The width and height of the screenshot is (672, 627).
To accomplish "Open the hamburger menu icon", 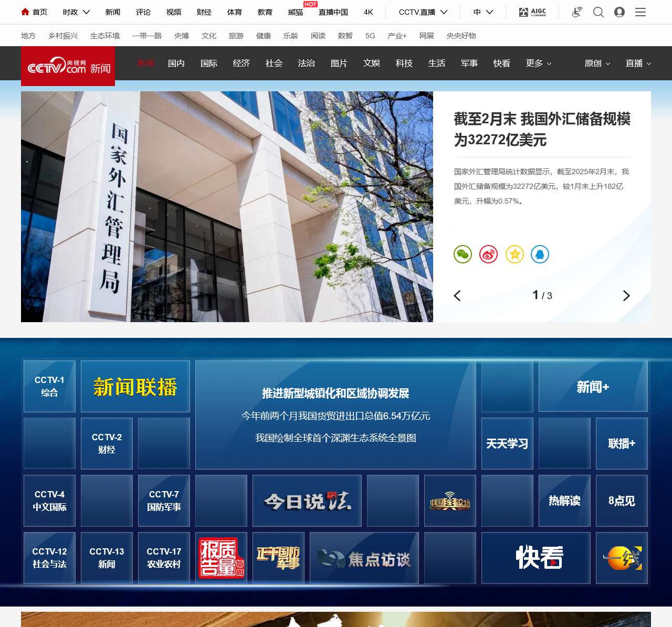I will point(640,12).
